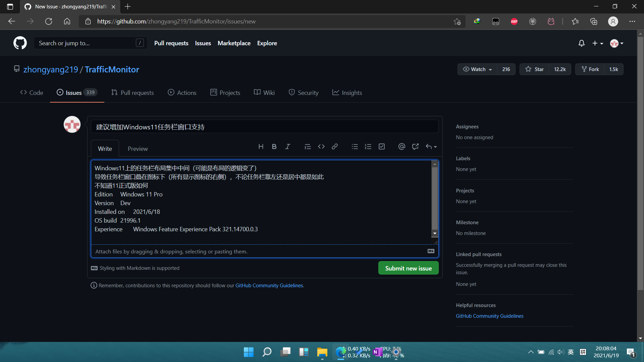Focus the issue title input field

(265, 127)
